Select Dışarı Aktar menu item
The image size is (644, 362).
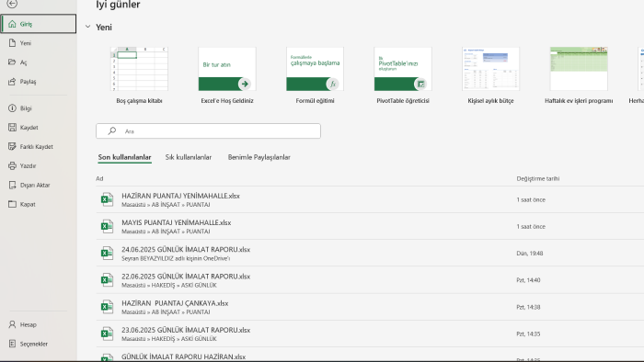pos(39,185)
